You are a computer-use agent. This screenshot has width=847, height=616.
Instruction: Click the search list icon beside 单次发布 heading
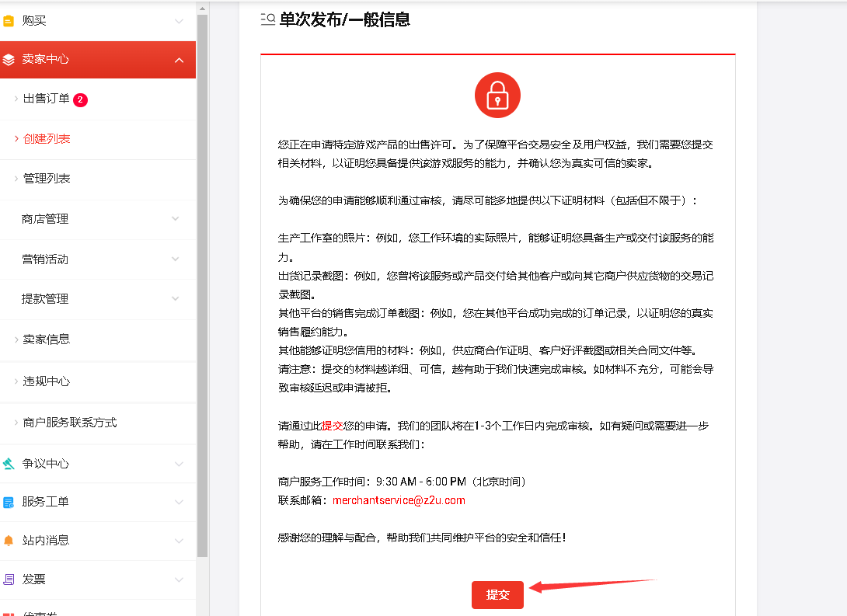click(267, 20)
